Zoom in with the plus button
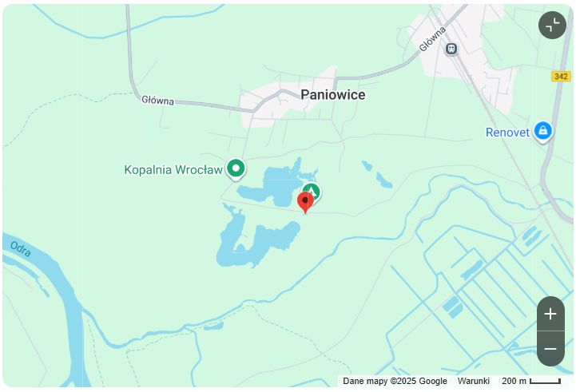576x392 pixels. (x=550, y=315)
